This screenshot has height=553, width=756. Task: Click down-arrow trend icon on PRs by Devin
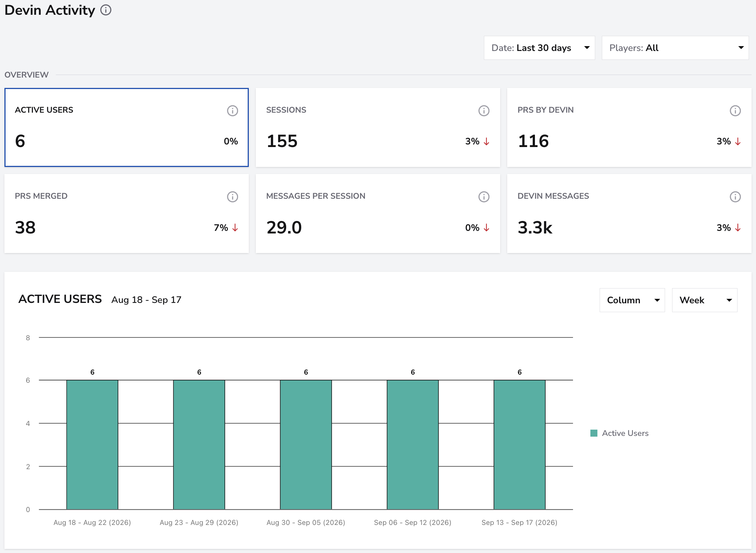(x=738, y=141)
